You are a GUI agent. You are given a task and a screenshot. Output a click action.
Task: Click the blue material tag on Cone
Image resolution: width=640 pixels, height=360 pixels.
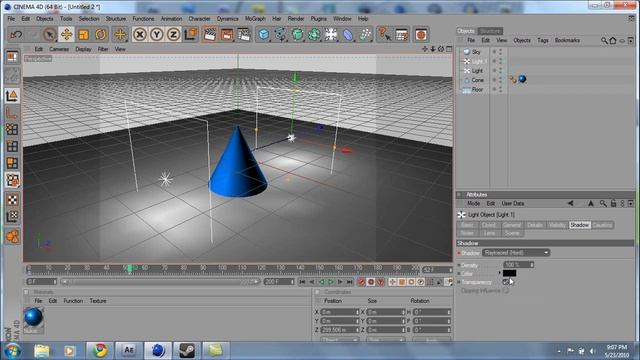click(x=522, y=79)
